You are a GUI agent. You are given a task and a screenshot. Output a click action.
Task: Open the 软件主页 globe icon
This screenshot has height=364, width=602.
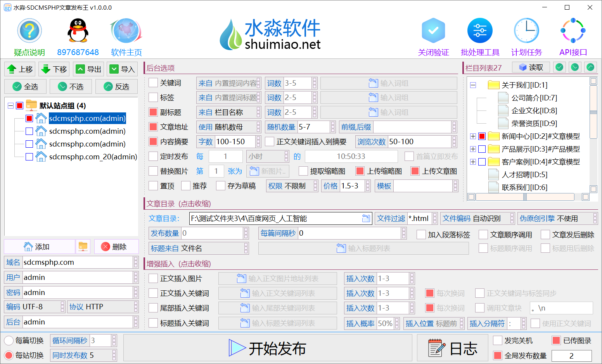pos(126,31)
